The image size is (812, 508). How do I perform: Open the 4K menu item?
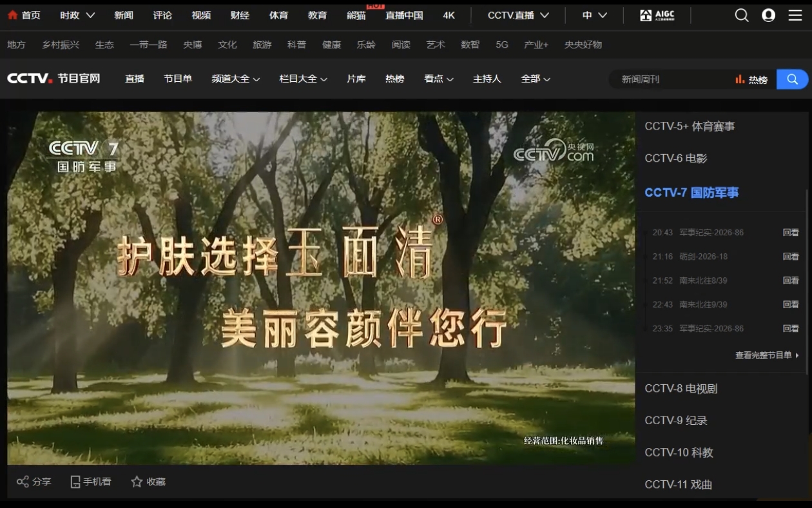pos(449,15)
